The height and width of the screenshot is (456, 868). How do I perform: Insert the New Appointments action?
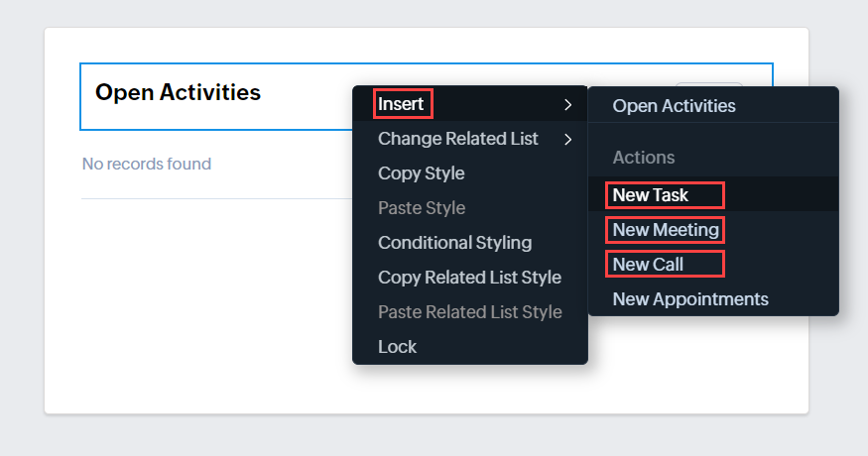click(690, 298)
